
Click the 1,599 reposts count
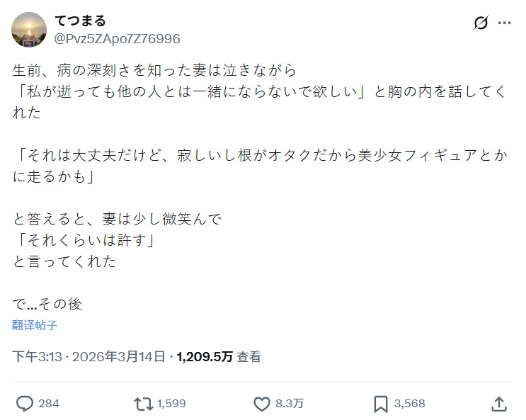coord(171,403)
